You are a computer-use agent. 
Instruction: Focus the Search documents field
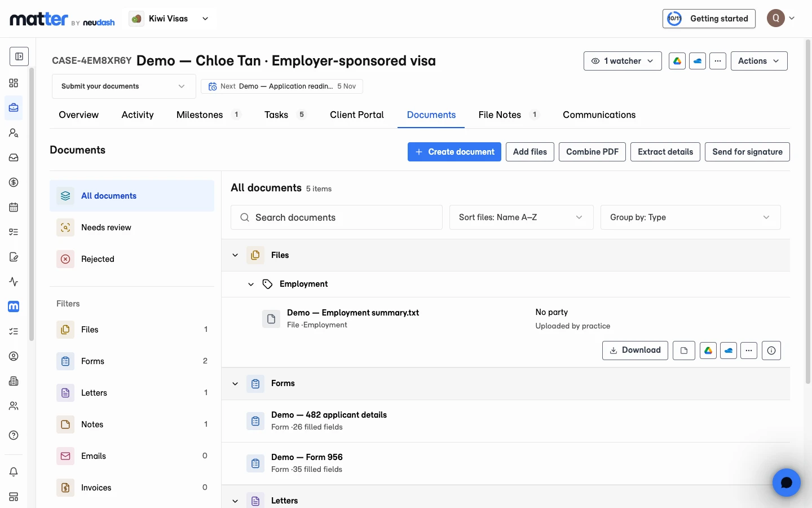tap(337, 217)
